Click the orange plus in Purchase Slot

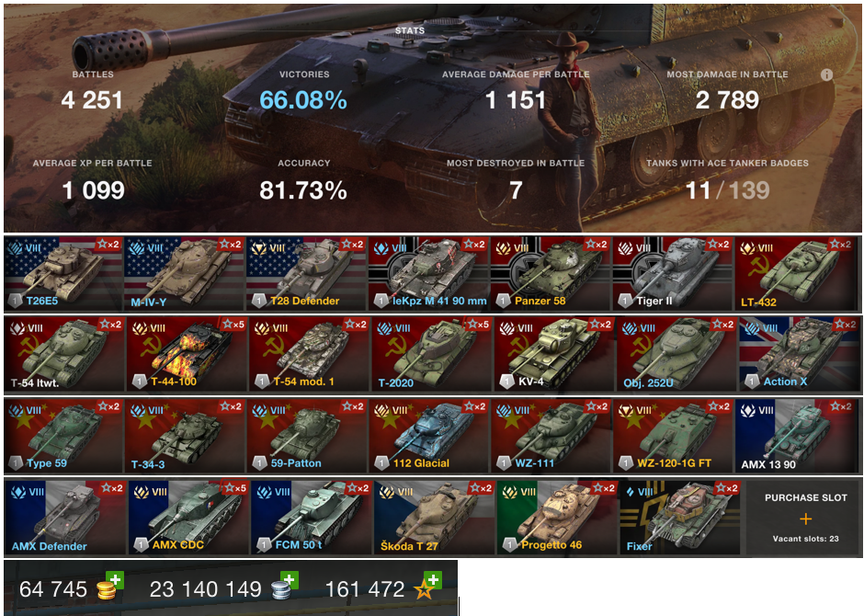[805, 519]
